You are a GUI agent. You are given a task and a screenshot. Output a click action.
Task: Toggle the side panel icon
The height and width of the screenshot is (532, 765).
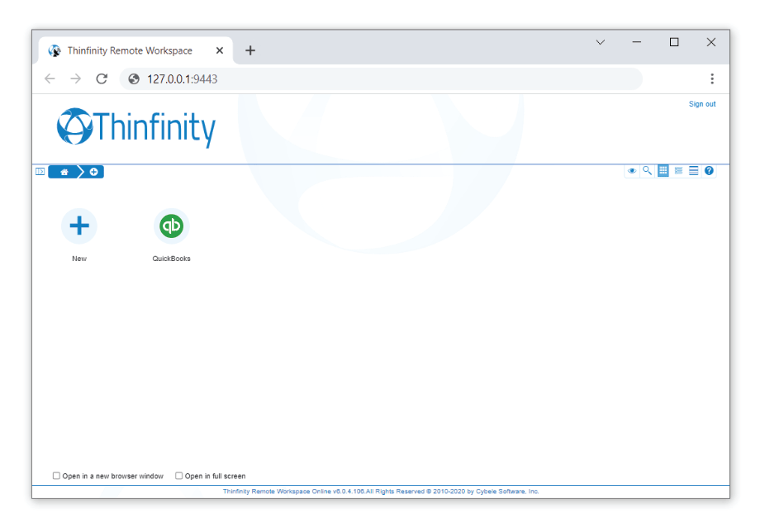coord(40,171)
